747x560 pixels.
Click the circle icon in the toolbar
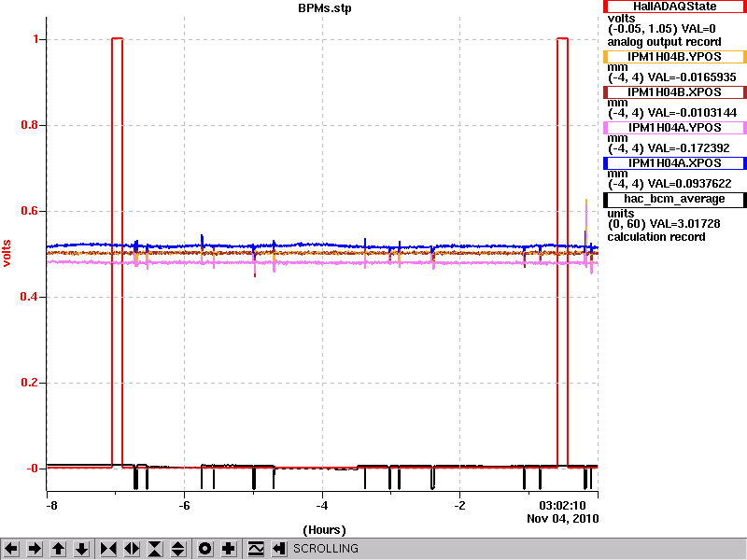tap(204, 549)
